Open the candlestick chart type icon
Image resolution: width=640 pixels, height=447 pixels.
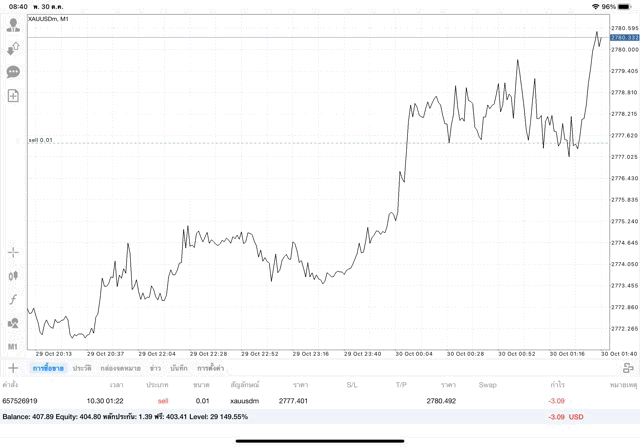pyautogui.click(x=13, y=275)
